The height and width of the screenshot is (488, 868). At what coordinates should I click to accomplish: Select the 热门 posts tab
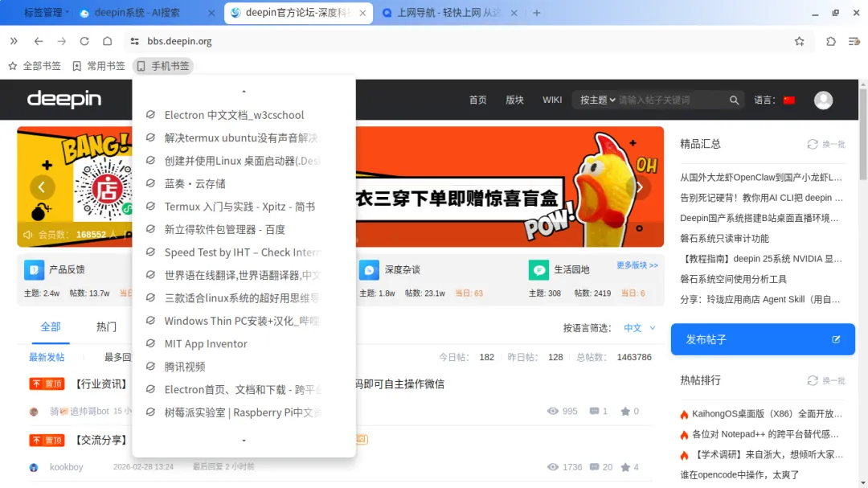[x=106, y=327]
